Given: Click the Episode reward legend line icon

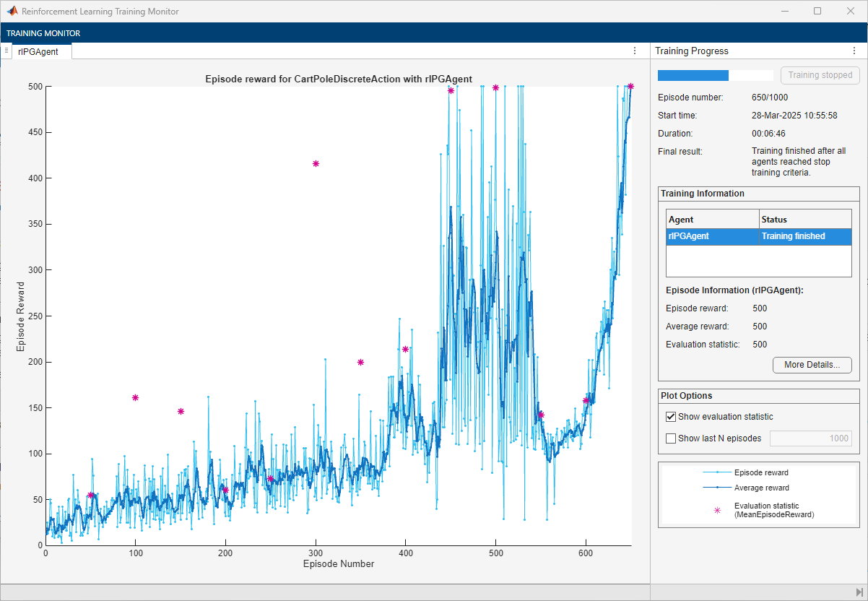Looking at the screenshot, I should coord(717,472).
